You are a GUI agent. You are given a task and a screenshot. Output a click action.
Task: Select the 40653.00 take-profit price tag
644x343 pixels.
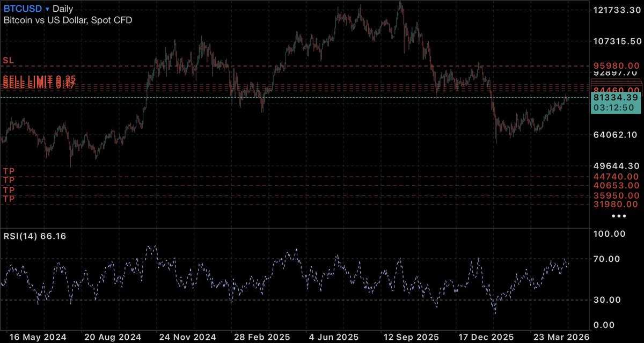coord(616,185)
